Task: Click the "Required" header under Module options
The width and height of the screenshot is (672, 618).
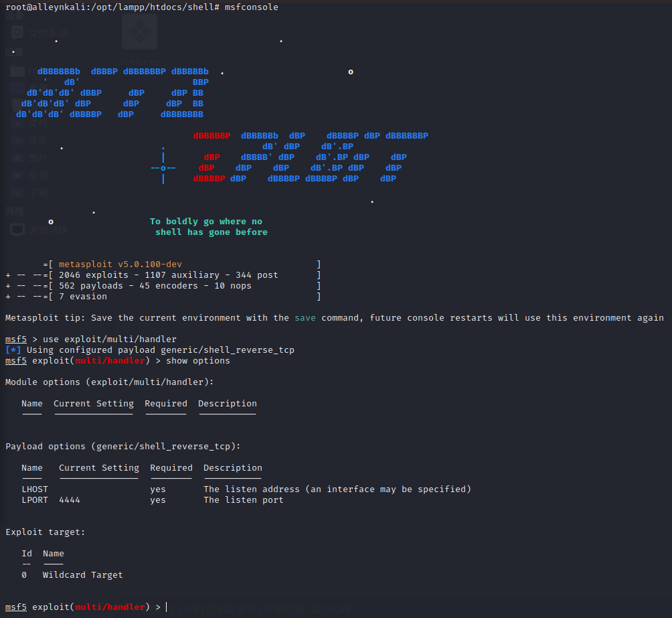Action: [166, 404]
